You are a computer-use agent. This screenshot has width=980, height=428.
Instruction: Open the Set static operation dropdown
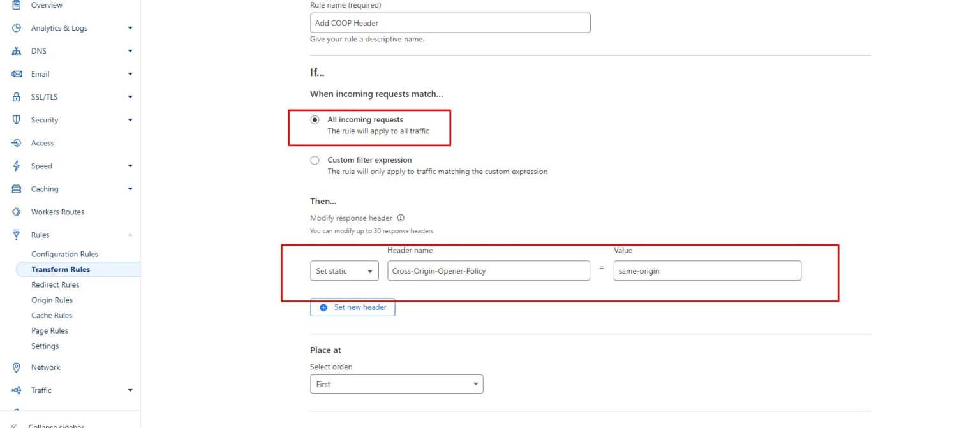coord(345,271)
